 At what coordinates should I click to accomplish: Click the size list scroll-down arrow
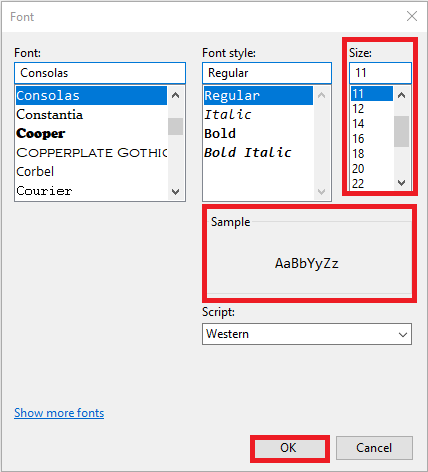tap(401, 183)
